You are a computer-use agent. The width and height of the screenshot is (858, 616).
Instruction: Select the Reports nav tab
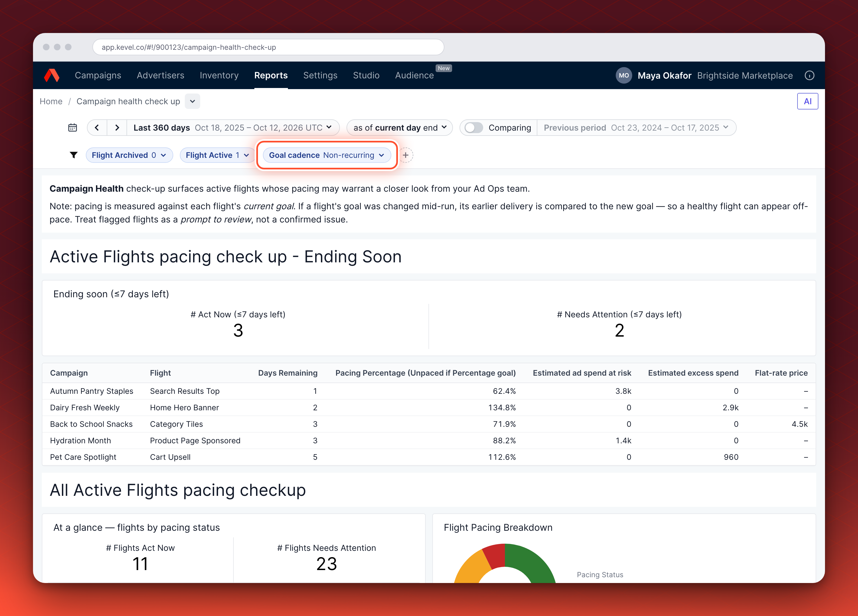pyautogui.click(x=271, y=76)
